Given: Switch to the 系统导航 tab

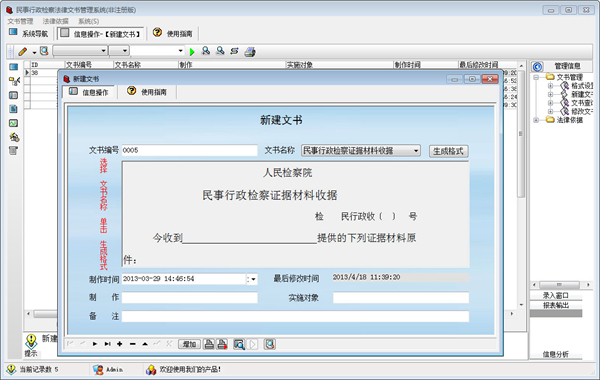Looking at the screenshot, I should [x=29, y=33].
